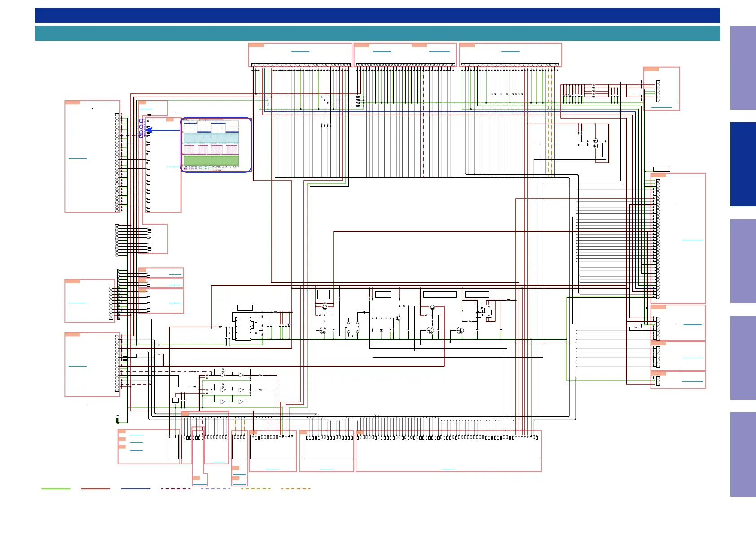Click the small square box above the leftmost transistor
This screenshot has width=756, height=535.
tap(323, 295)
